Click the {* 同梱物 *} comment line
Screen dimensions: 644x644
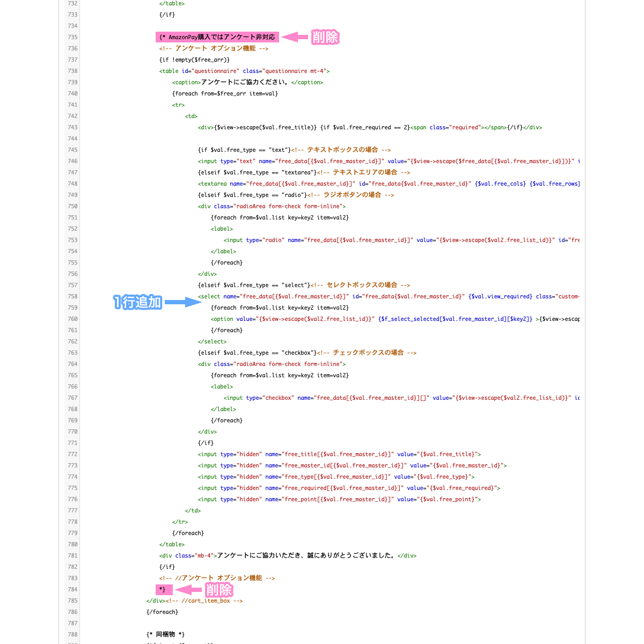(x=165, y=634)
